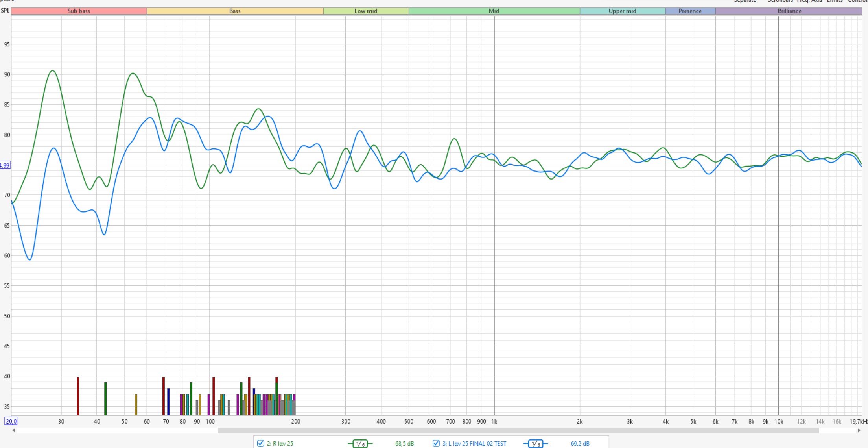Click the 1k frequency axis label

coord(494,421)
